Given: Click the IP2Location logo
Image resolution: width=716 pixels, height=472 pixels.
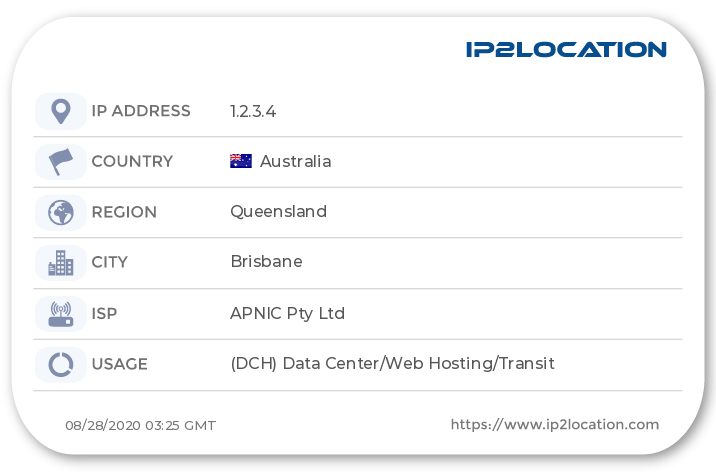Looking at the screenshot, I should pos(566,49).
